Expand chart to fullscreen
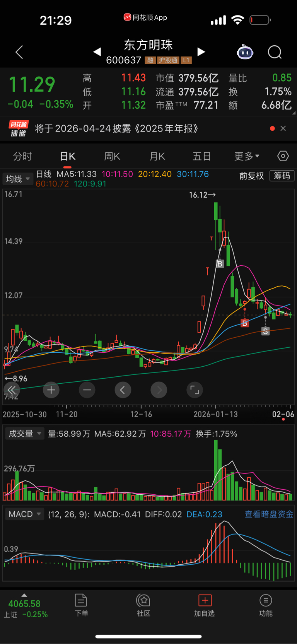This screenshot has height=644, width=297. coord(195,390)
